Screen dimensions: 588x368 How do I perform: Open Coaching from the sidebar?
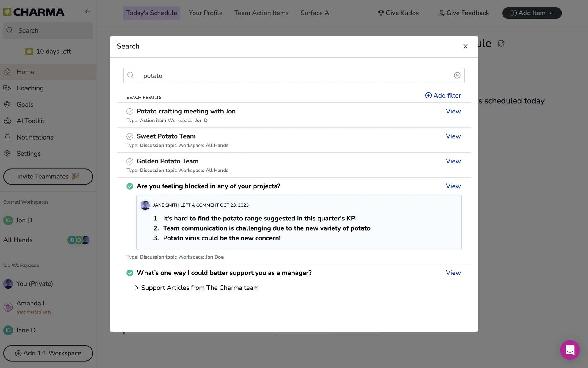pyautogui.click(x=30, y=88)
